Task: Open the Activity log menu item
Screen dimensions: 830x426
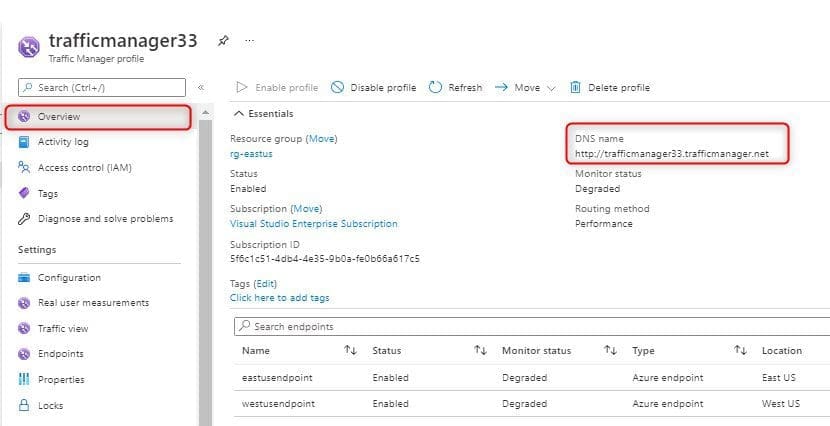Action: (x=63, y=142)
